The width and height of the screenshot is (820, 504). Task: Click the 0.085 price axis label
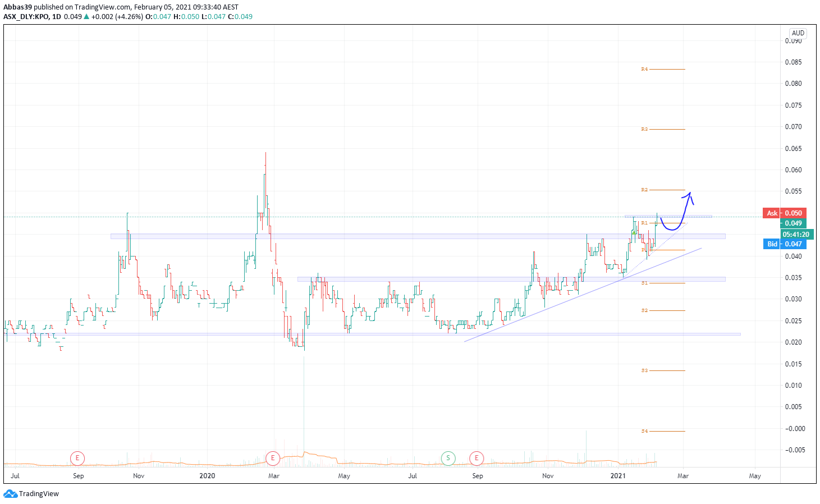tap(793, 62)
